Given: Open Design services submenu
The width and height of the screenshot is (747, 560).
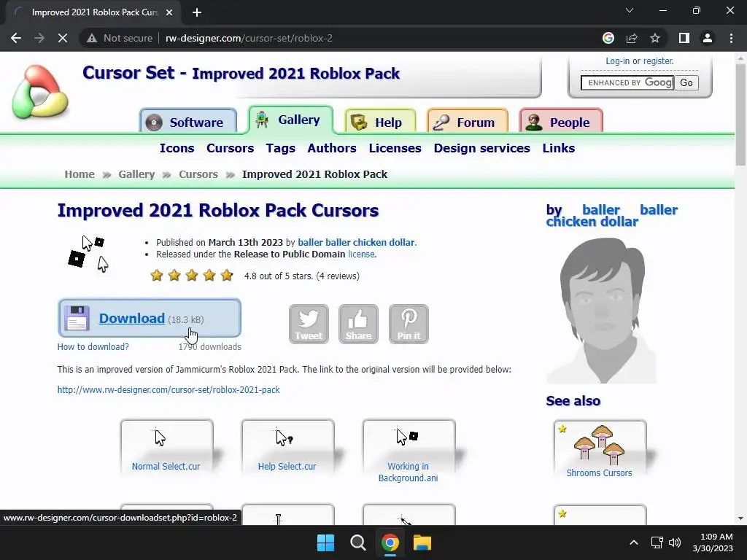Looking at the screenshot, I should click(481, 148).
